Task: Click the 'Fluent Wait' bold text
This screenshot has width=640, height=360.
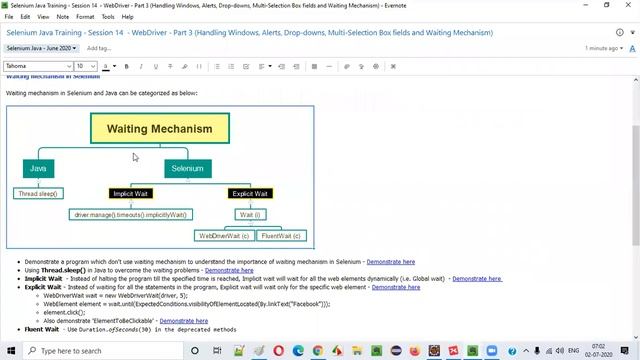Action: (42, 329)
